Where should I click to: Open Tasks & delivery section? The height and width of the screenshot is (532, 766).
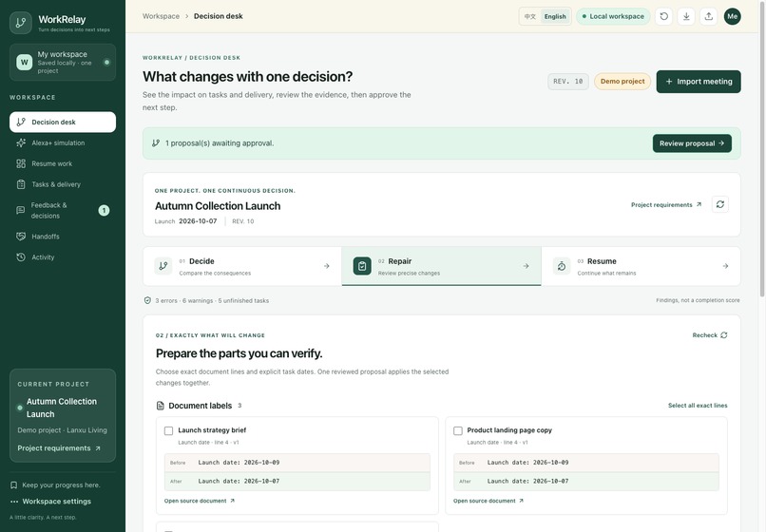coord(63,184)
